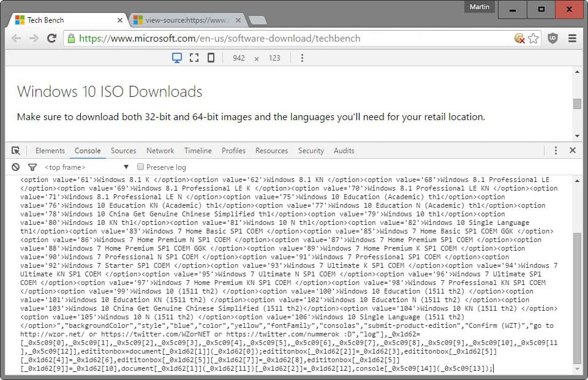Open the device toolbar options menu
Screen dimensions: 588x380
302,58
